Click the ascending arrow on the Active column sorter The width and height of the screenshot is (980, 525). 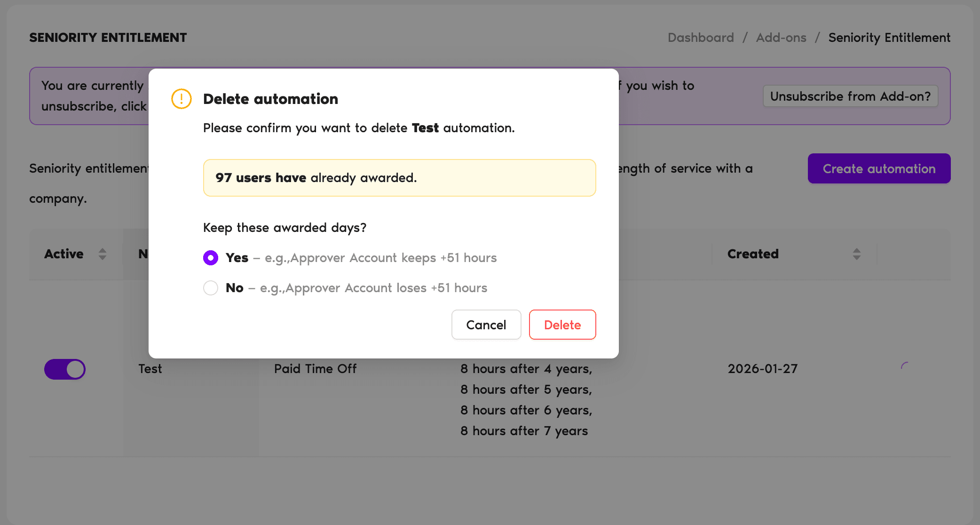103,250
